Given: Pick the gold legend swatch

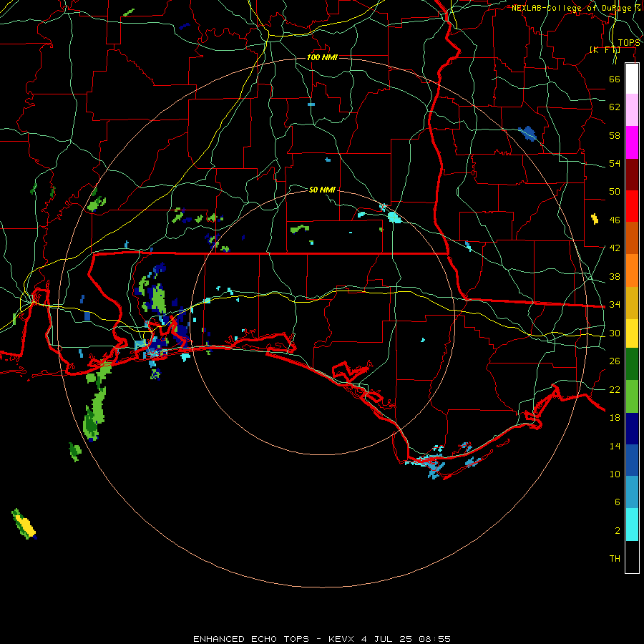Looking at the screenshot, I should (632, 303).
